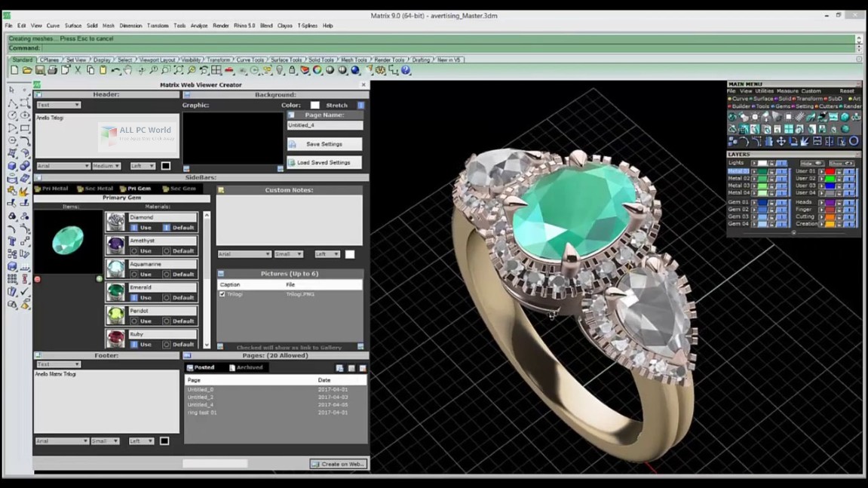This screenshot has height=488, width=868.
Task: Open the Custom Notes Small size dropdown
Action: pyautogui.click(x=288, y=254)
